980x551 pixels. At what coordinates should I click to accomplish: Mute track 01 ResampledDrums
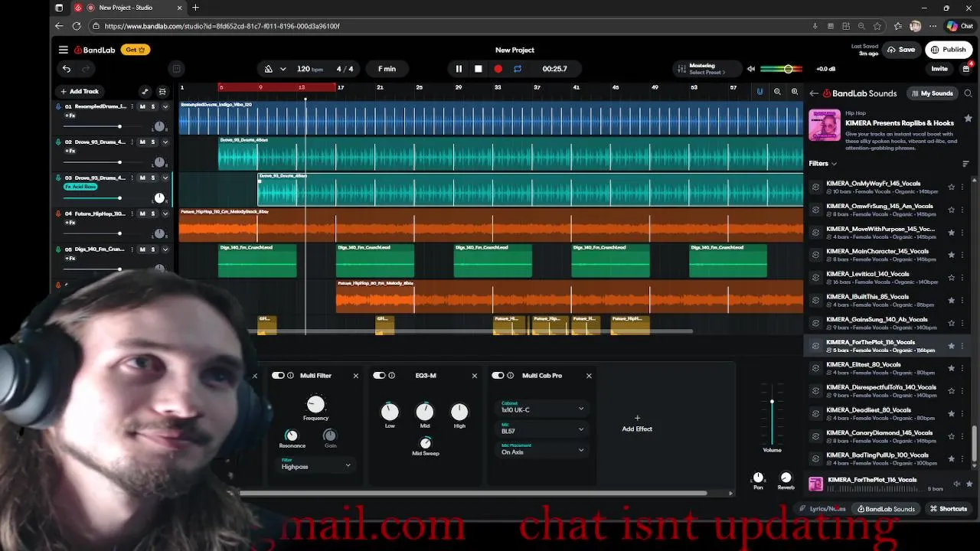[142, 106]
